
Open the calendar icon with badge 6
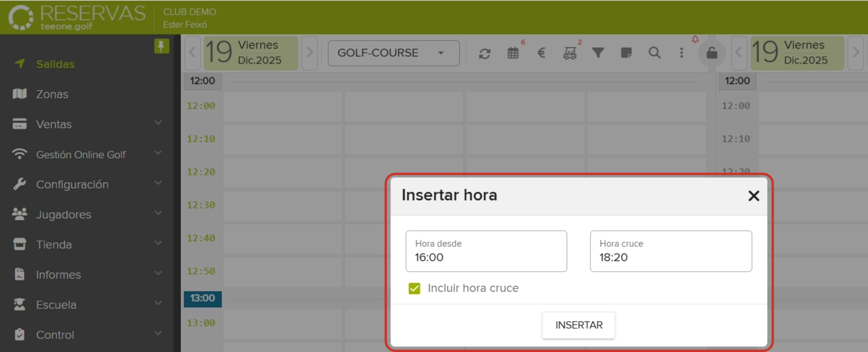tap(513, 53)
